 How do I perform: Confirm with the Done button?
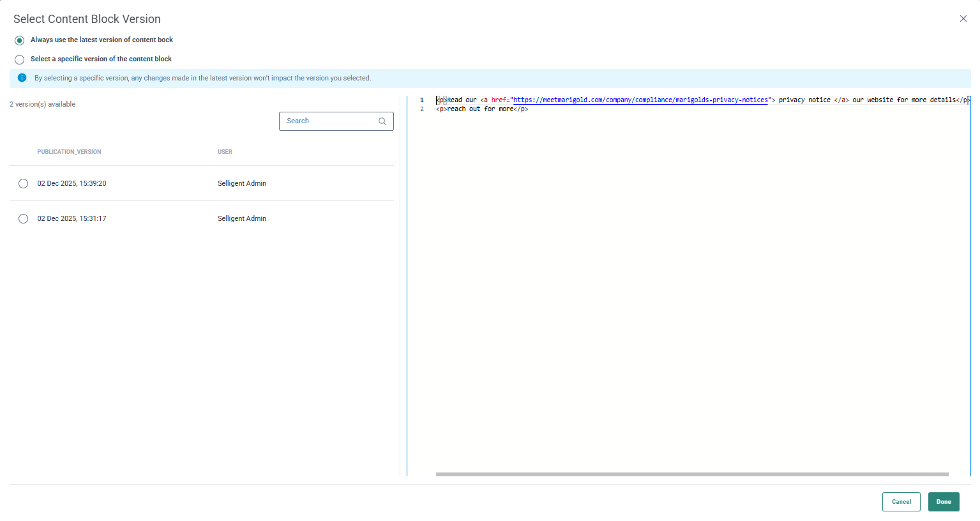(943, 502)
